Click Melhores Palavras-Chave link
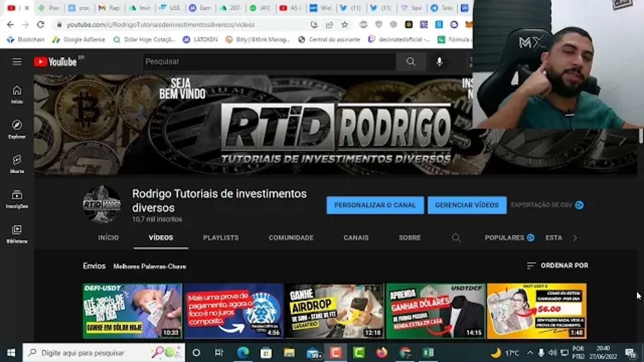The image size is (644, 362). click(x=149, y=266)
